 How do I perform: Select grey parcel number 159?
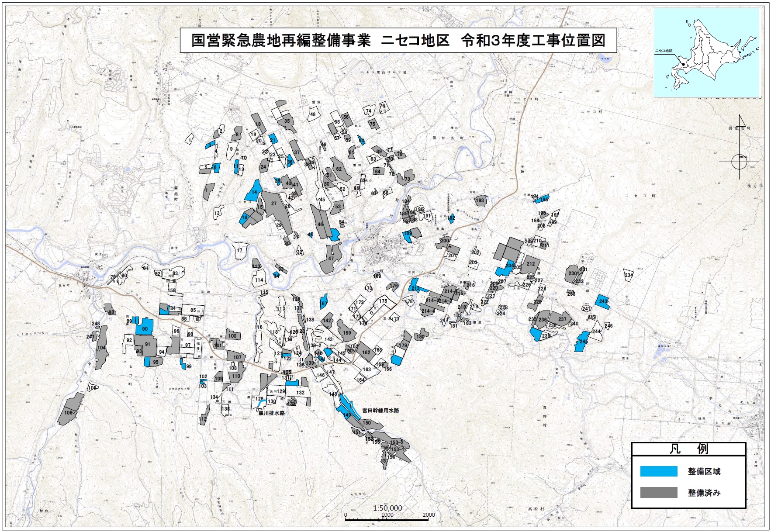[346, 332]
